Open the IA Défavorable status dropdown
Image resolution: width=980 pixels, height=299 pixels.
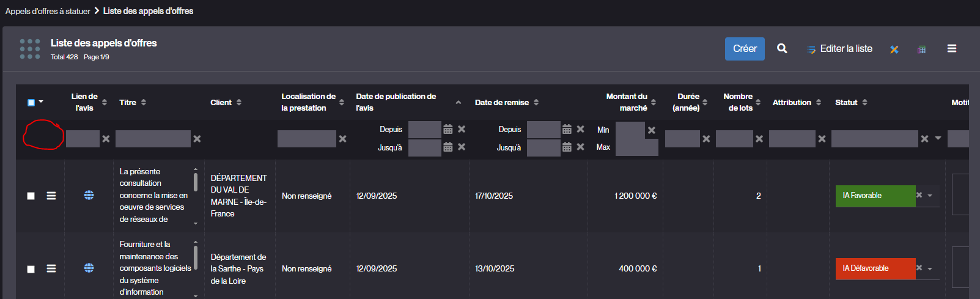930,269
